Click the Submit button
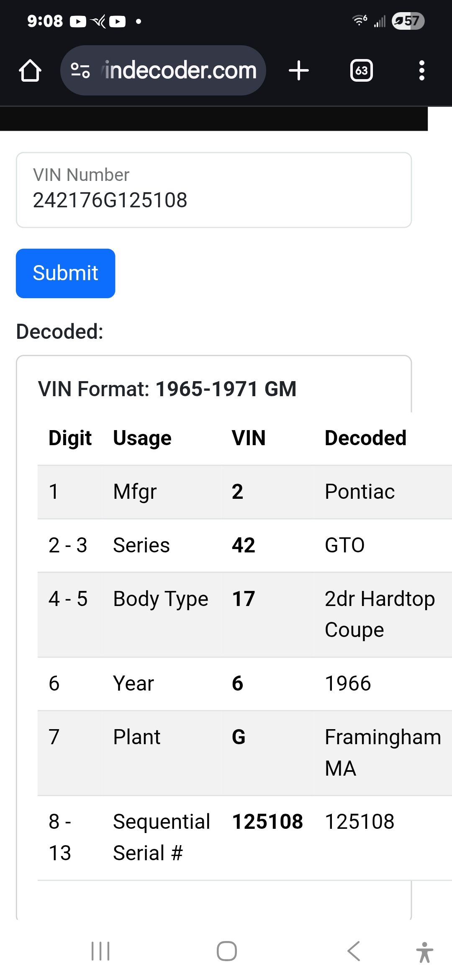 (x=66, y=273)
